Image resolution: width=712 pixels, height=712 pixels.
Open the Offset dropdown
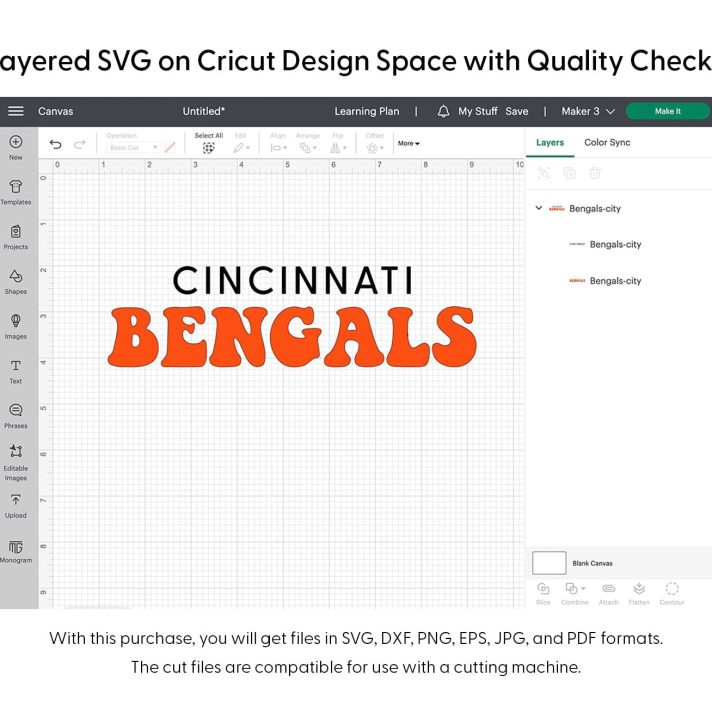[x=375, y=148]
